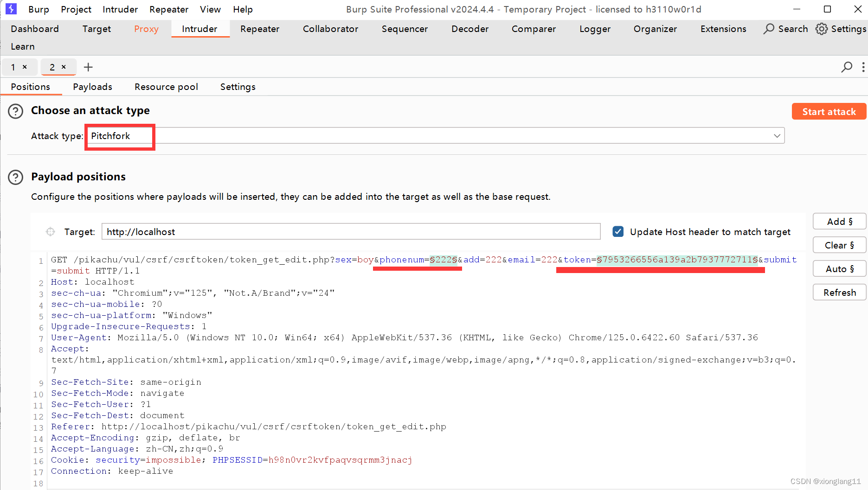Click the Burp Suite lightning logo icon
Image resolution: width=868 pixels, height=490 pixels.
click(x=11, y=9)
